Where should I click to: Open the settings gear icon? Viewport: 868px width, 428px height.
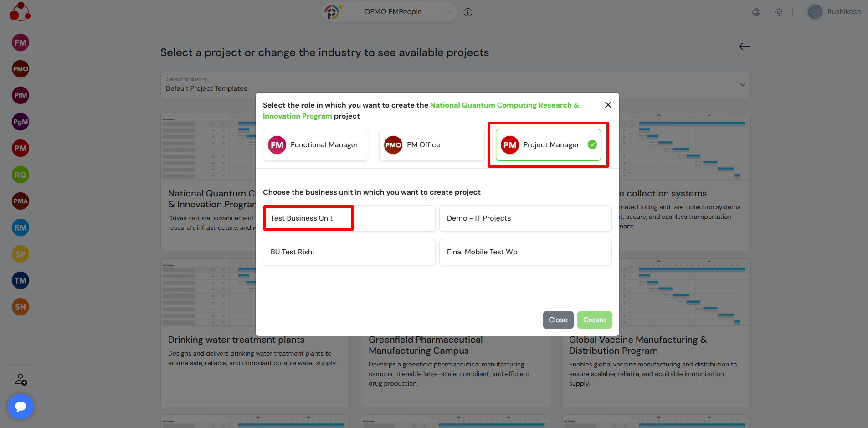[x=779, y=12]
